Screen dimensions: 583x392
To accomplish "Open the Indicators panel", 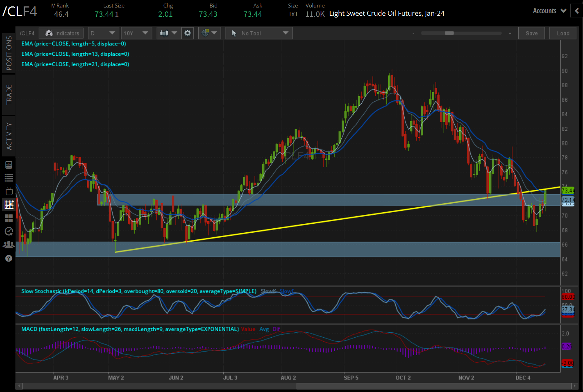I will 61,33.
